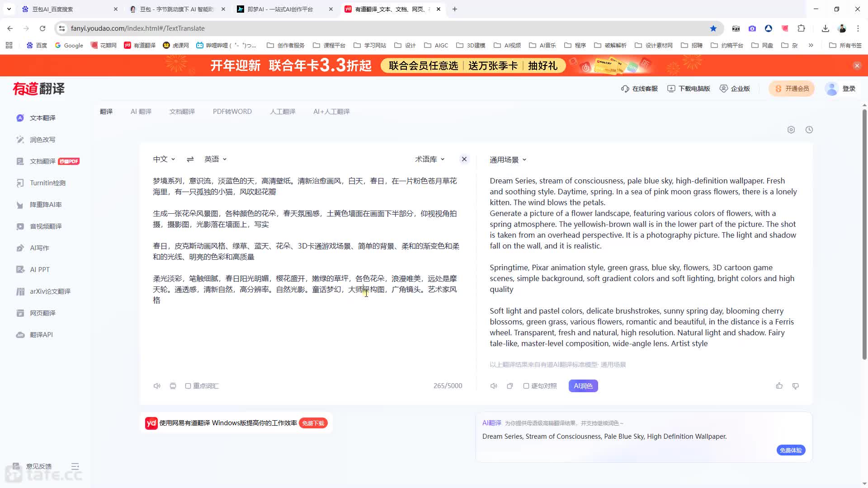Open 在线客服 link
The height and width of the screenshot is (488, 868).
640,89
